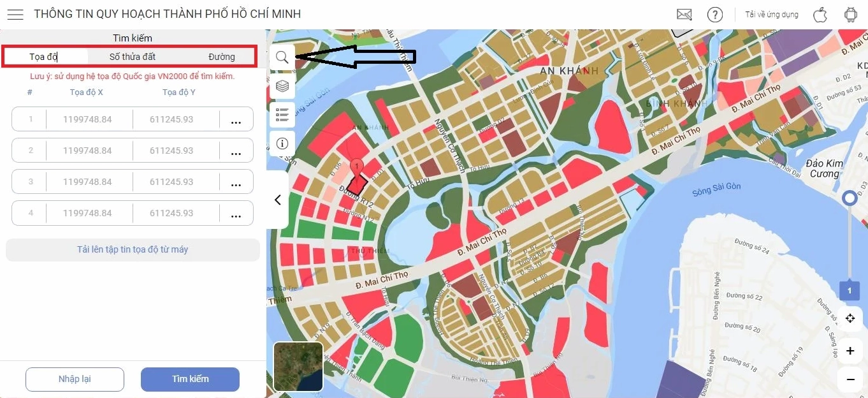Download the iOS app via the Apple icon

click(820, 14)
